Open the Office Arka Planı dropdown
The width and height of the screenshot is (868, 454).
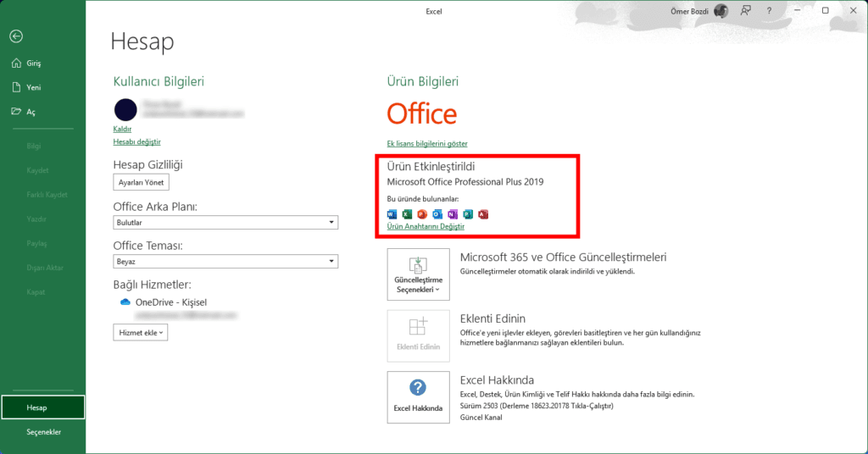[225, 222]
